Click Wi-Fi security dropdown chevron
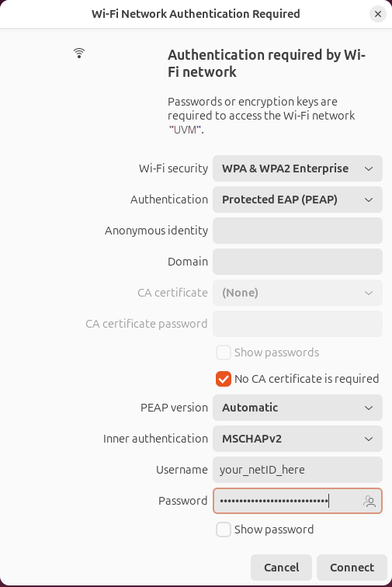Screen dimensions: 392x587 pyautogui.click(x=369, y=168)
